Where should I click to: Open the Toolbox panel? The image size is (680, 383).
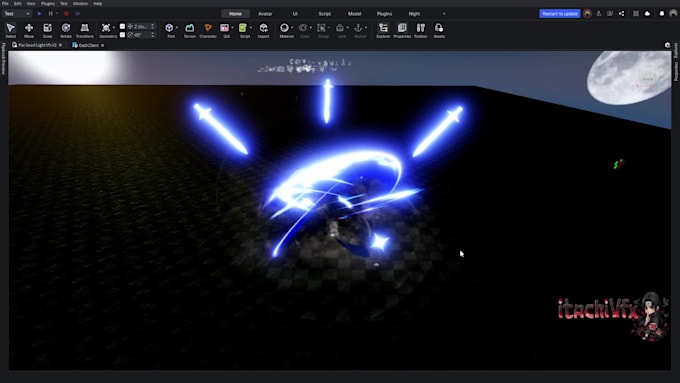pos(421,30)
